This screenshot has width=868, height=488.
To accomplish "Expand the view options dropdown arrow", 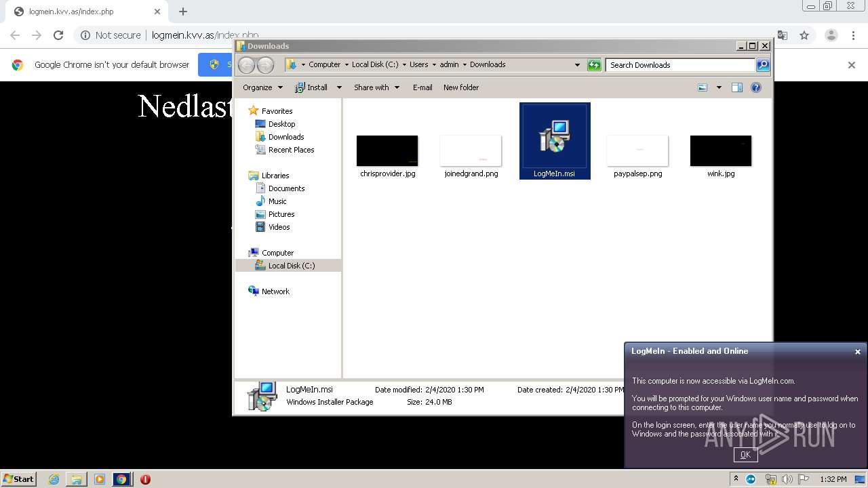I will coord(719,87).
